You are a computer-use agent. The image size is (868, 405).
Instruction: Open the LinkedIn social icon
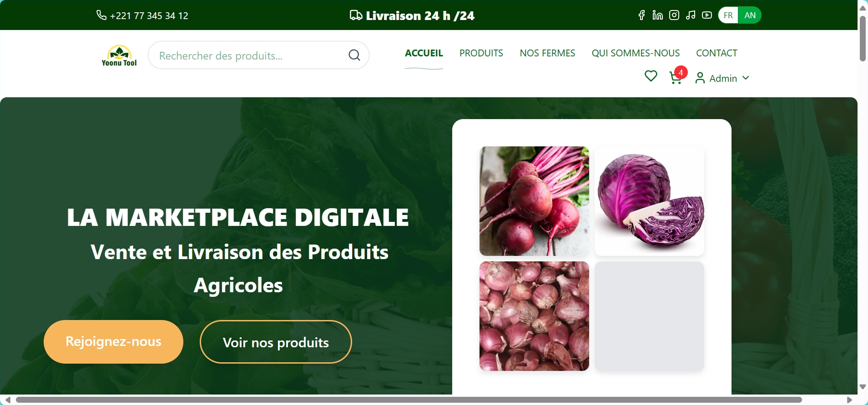(x=658, y=15)
